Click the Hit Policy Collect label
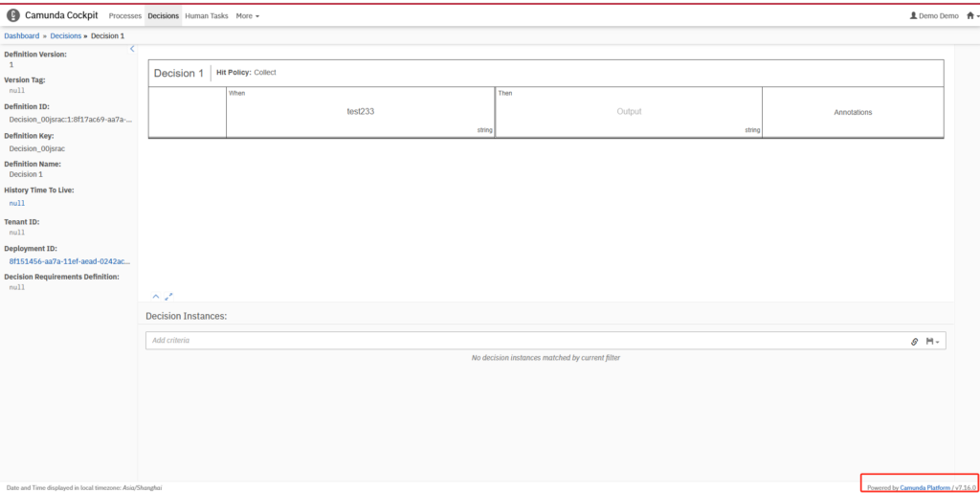 246,73
